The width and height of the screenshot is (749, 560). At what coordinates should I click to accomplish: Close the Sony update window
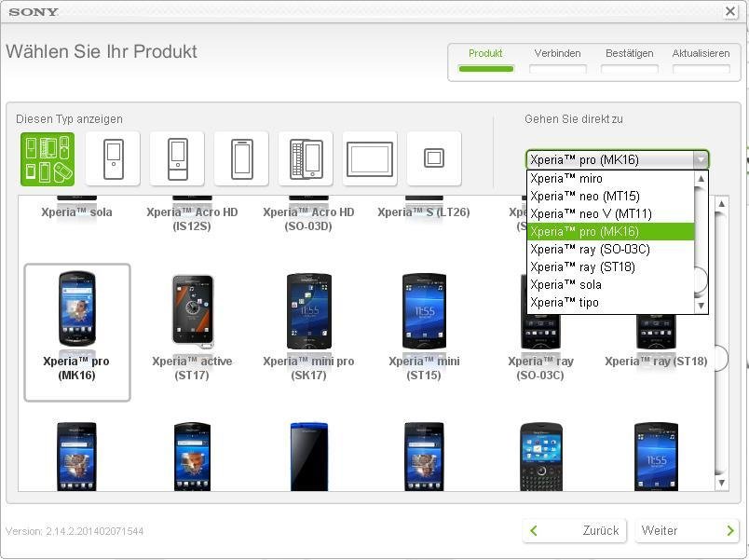tap(730, 11)
